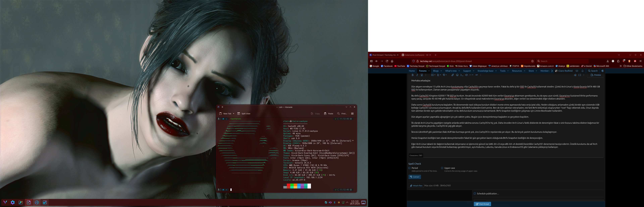Open Claire Redfield account menu
Image resolution: width=644 pixels, height=207 pixels.
tap(564, 71)
